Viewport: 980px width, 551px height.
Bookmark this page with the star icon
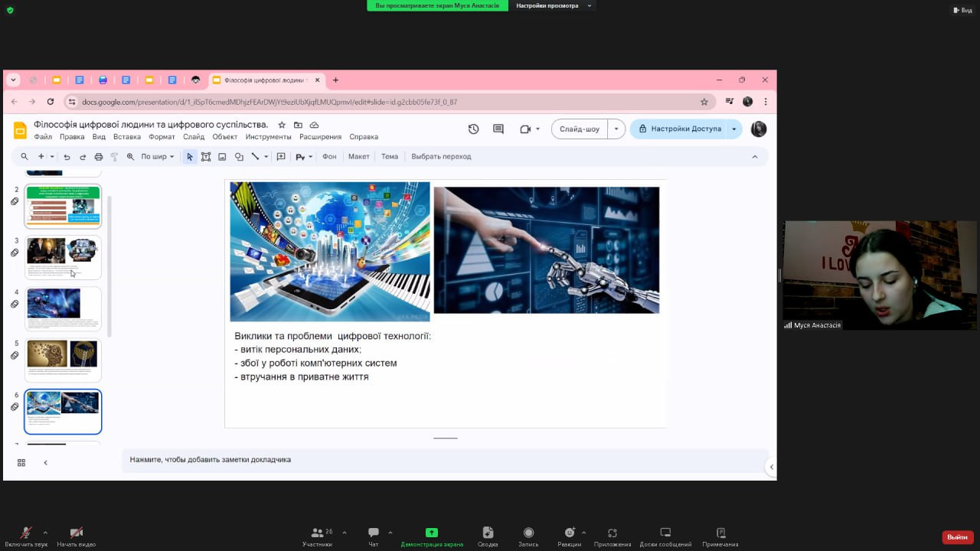704,102
